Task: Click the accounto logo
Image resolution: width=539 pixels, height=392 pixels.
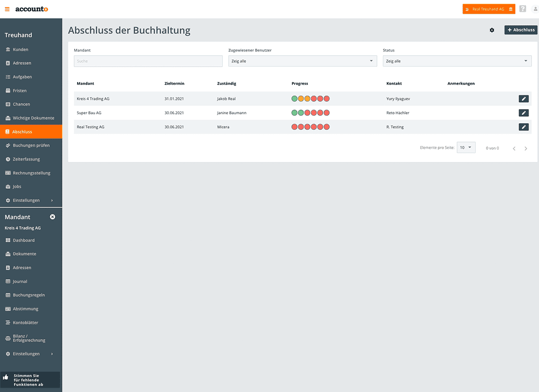Action: [x=32, y=9]
